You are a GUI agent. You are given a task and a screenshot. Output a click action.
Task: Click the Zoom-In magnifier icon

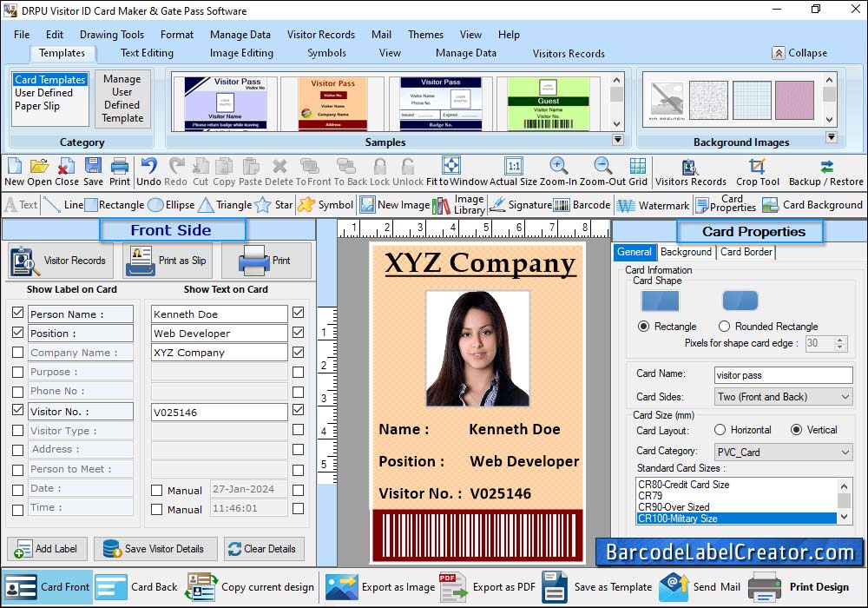558,166
